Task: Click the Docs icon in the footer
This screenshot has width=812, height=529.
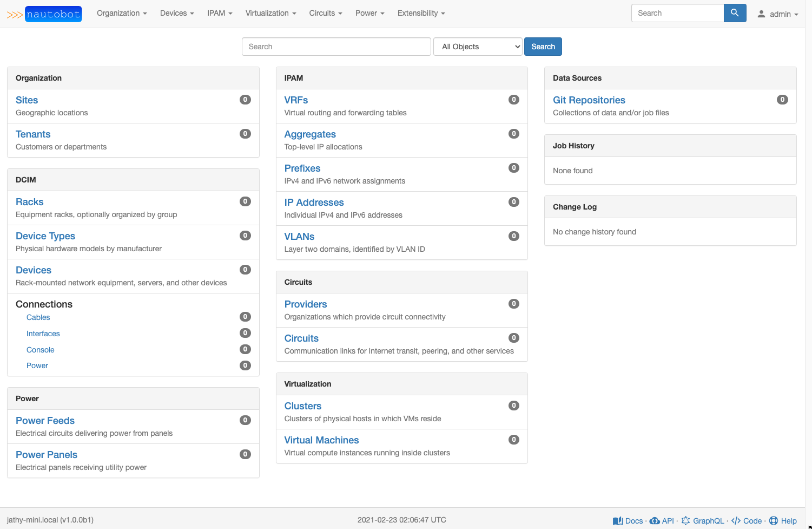Action: coord(618,520)
